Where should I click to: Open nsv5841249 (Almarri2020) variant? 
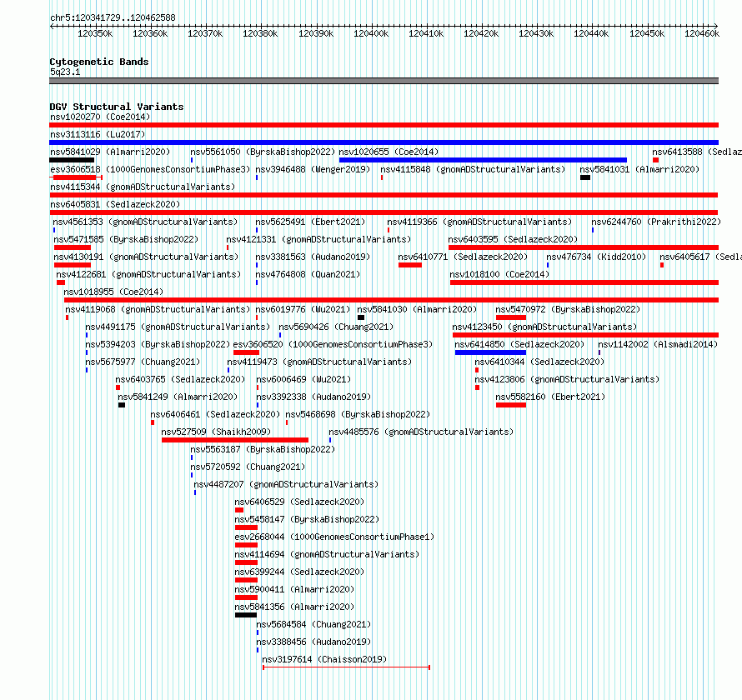(x=178, y=397)
